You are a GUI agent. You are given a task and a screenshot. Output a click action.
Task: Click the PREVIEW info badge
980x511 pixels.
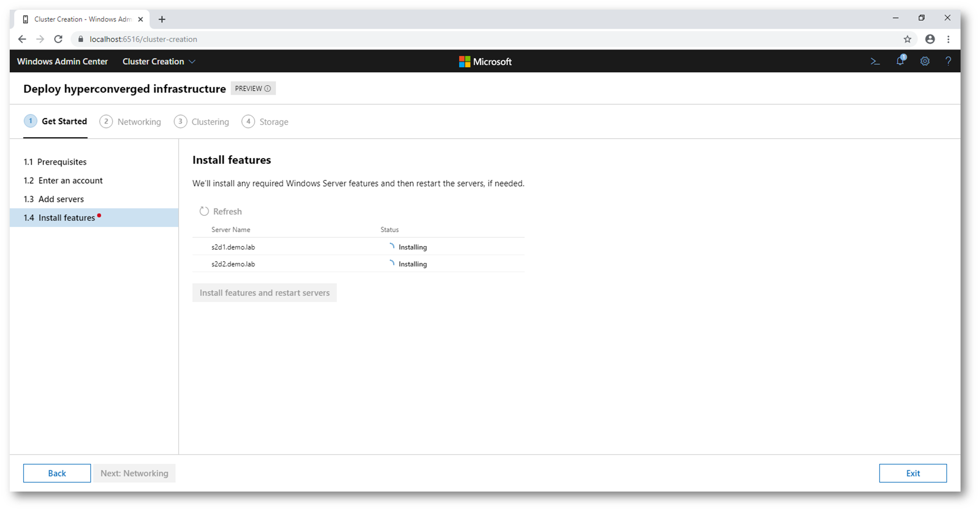pos(253,88)
